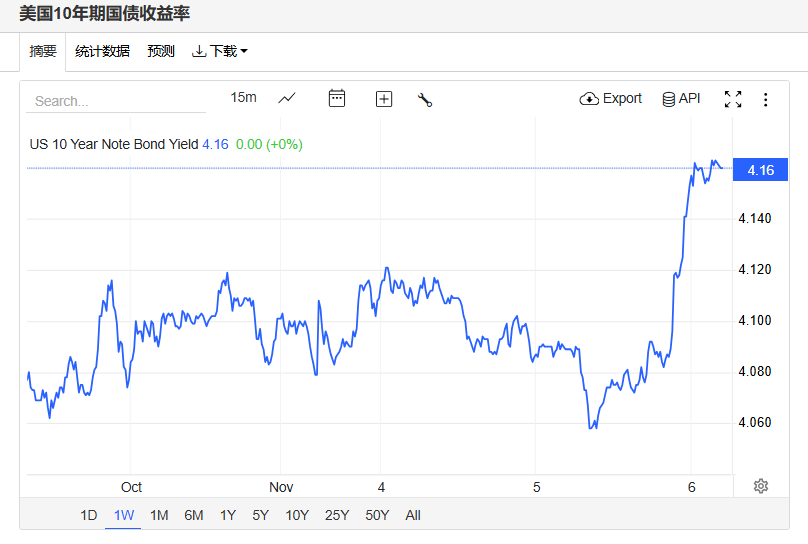Click the 4.140 y-axis label
This screenshot has height=544, width=808.
click(x=755, y=218)
